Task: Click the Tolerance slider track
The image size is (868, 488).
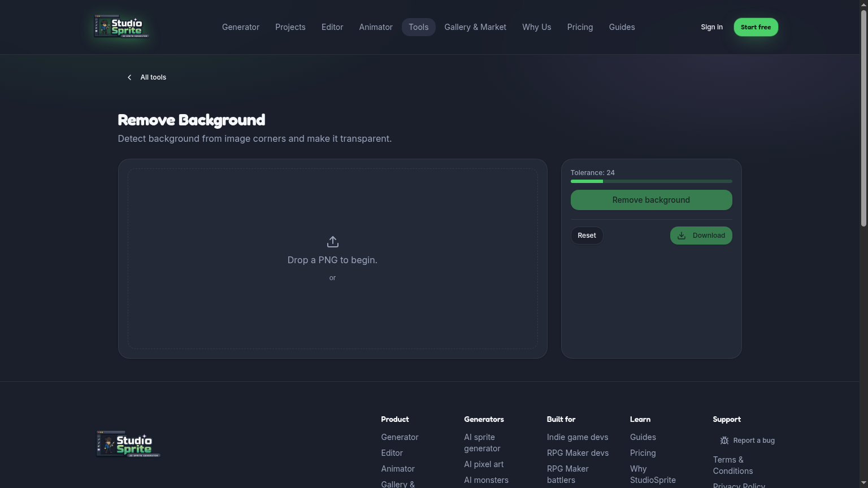Action: coord(651,181)
